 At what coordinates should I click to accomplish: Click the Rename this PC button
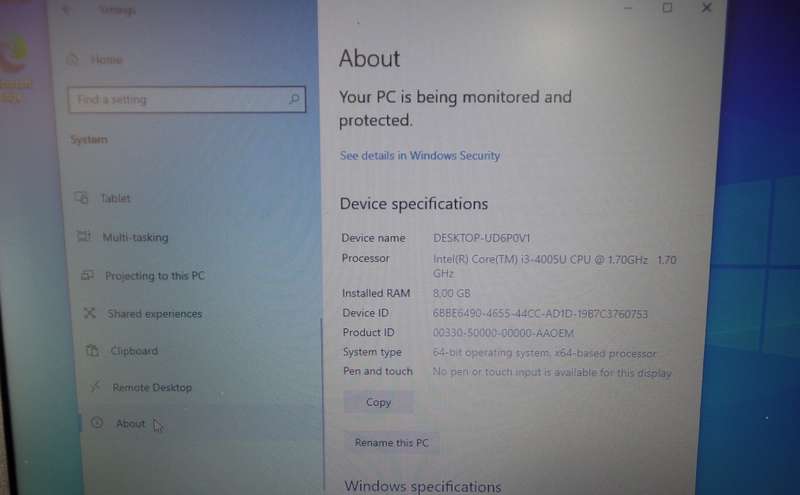pyautogui.click(x=392, y=442)
